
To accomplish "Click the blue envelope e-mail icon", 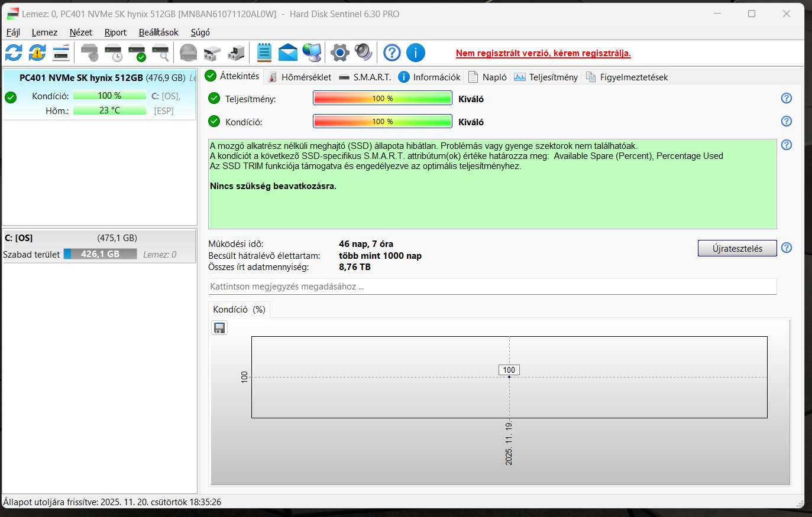I will tap(288, 53).
